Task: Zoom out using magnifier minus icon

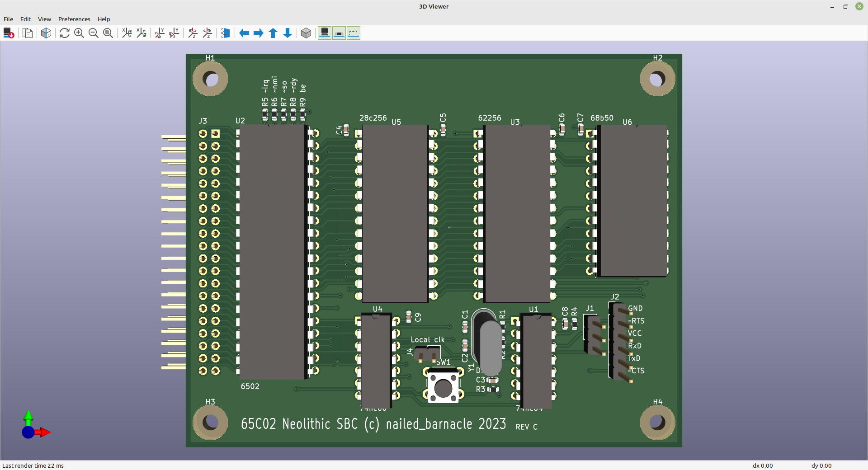Action: point(94,33)
